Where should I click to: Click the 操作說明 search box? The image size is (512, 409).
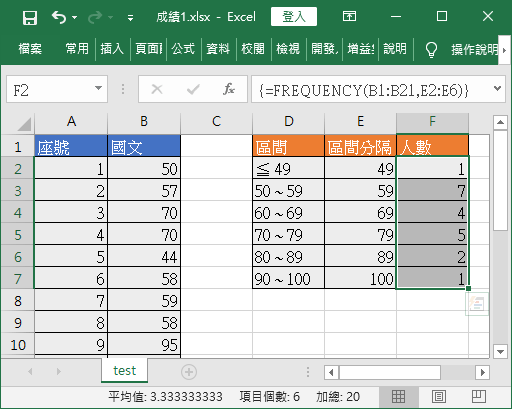(x=474, y=50)
